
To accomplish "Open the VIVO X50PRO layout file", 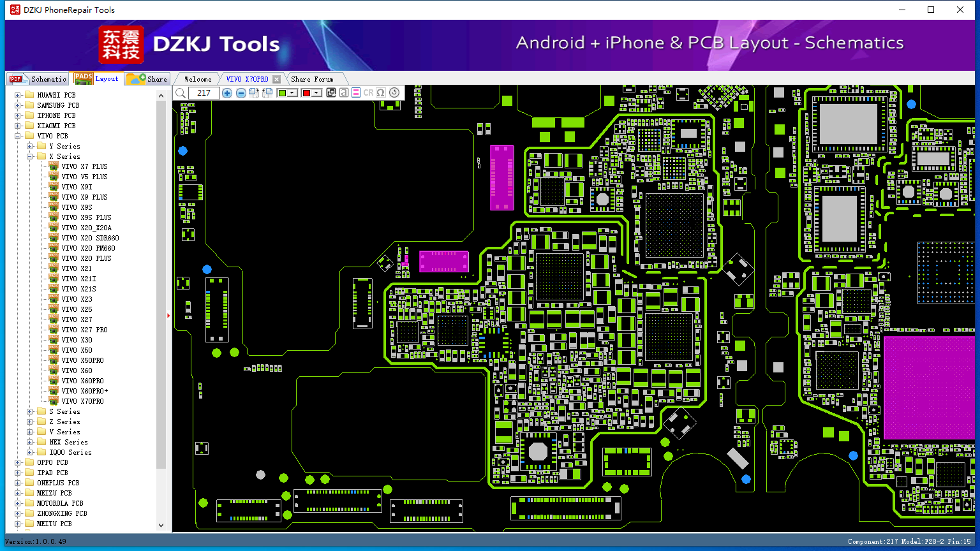I will (x=82, y=360).
